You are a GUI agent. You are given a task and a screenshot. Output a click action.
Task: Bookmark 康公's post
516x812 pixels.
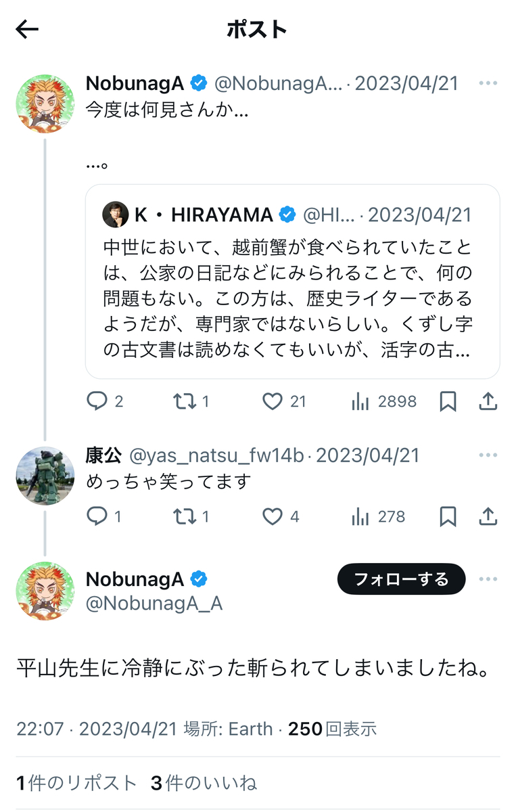point(448,517)
